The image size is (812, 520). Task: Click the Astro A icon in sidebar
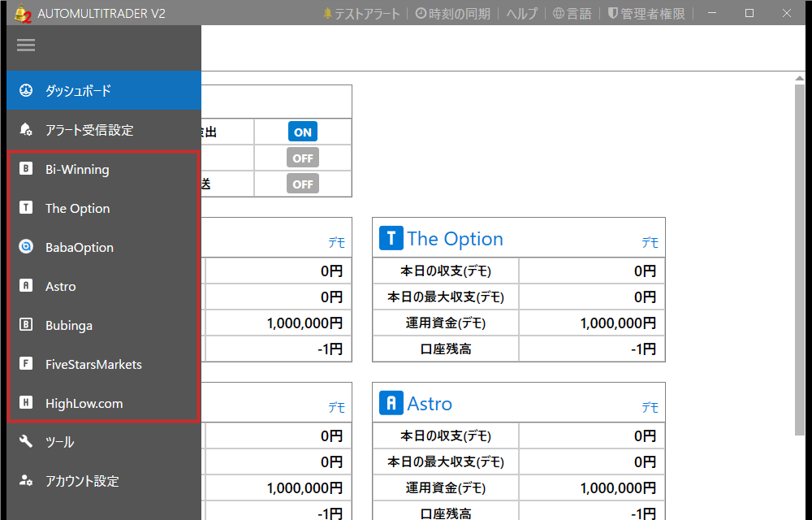[x=26, y=285]
